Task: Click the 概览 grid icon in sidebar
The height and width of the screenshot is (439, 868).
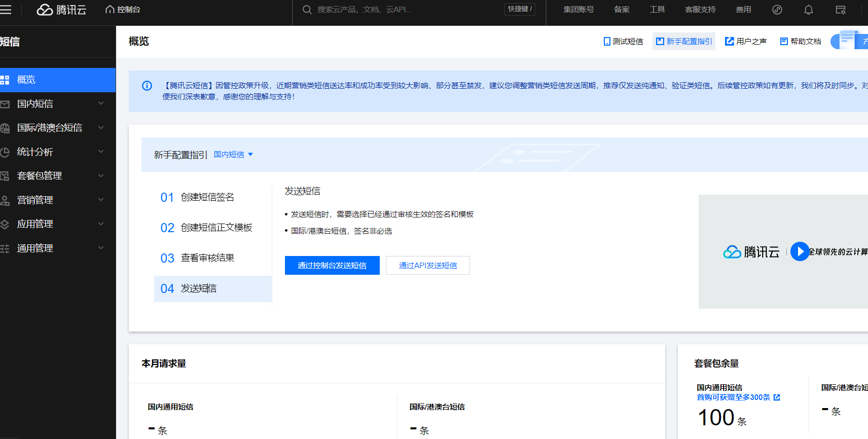Action: coord(5,80)
